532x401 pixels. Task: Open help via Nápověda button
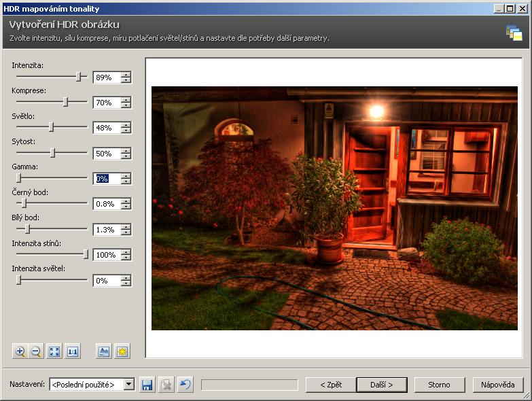(498, 385)
